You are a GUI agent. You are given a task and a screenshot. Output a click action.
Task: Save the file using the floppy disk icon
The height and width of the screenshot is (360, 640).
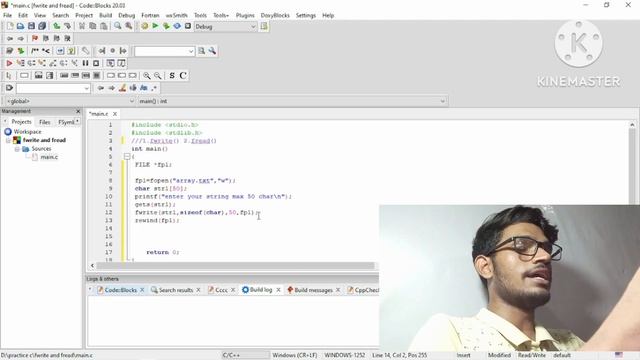coord(31,26)
